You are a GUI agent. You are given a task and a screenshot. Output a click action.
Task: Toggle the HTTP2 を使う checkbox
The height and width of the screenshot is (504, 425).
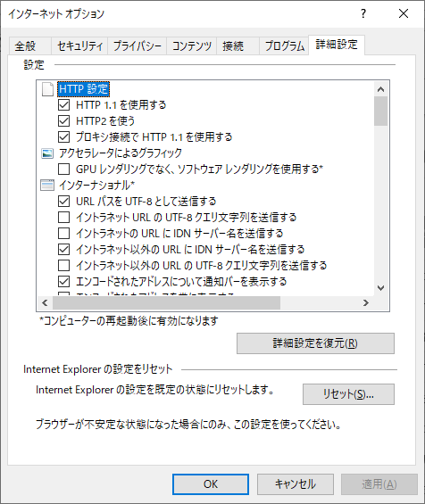[63, 120]
